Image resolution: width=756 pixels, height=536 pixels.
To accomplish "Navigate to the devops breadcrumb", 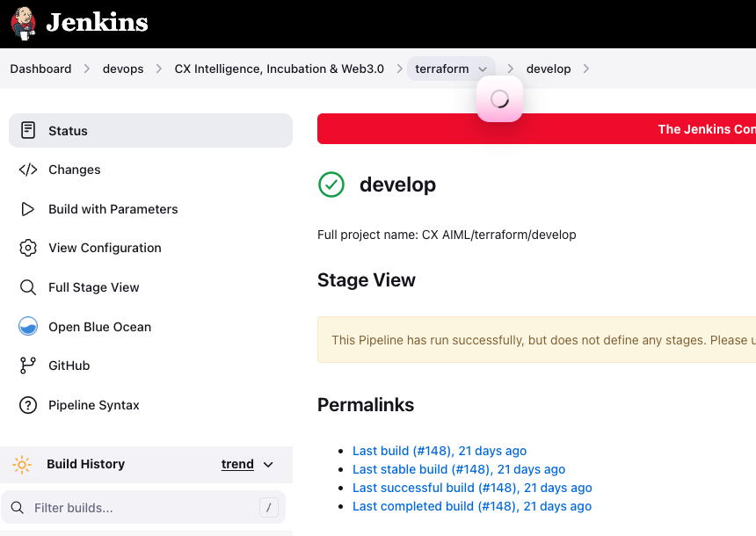I will [123, 69].
